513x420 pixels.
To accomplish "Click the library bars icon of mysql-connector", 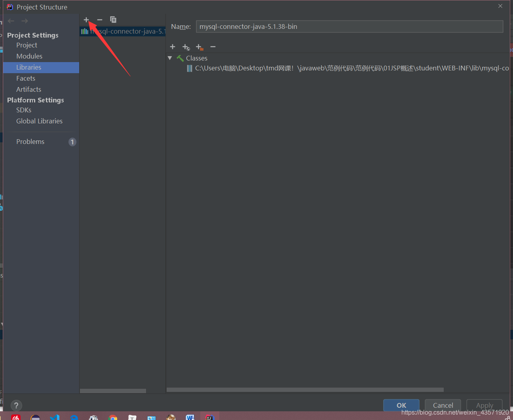I will (85, 31).
